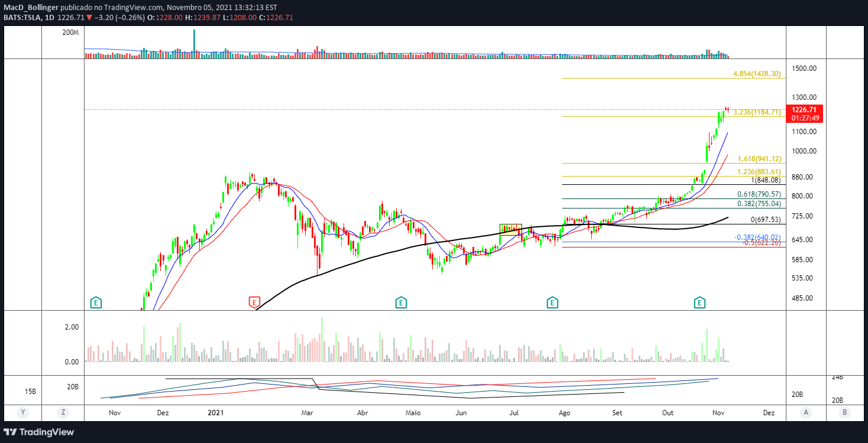Click the E earnings icon near April candles
The width and height of the screenshot is (868, 443).
pos(401,302)
